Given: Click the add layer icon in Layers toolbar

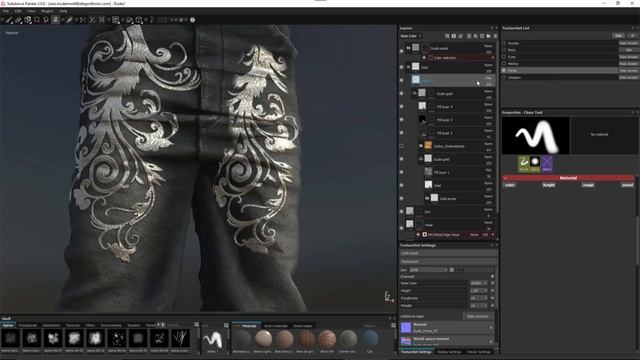Looking at the screenshot, I should coord(469,36).
